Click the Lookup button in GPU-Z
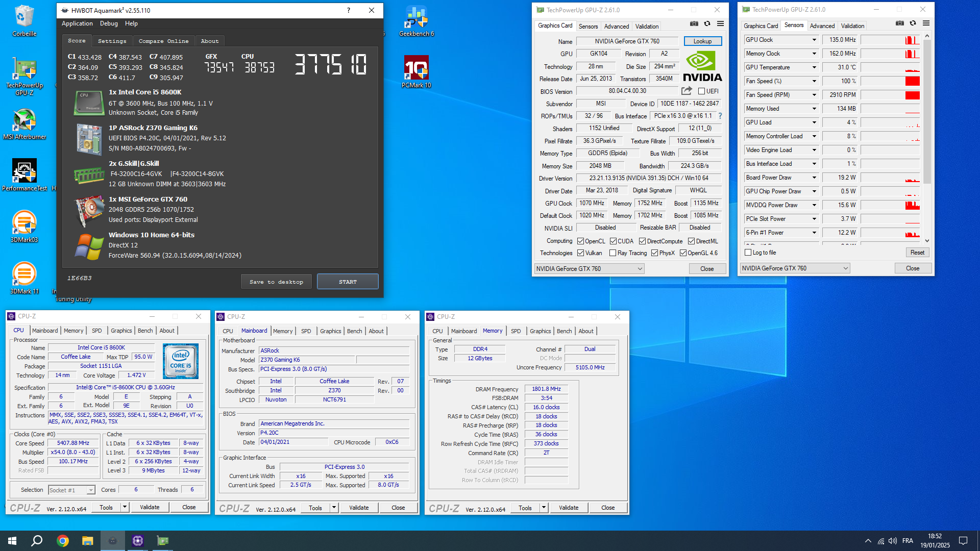 coord(702,41)
